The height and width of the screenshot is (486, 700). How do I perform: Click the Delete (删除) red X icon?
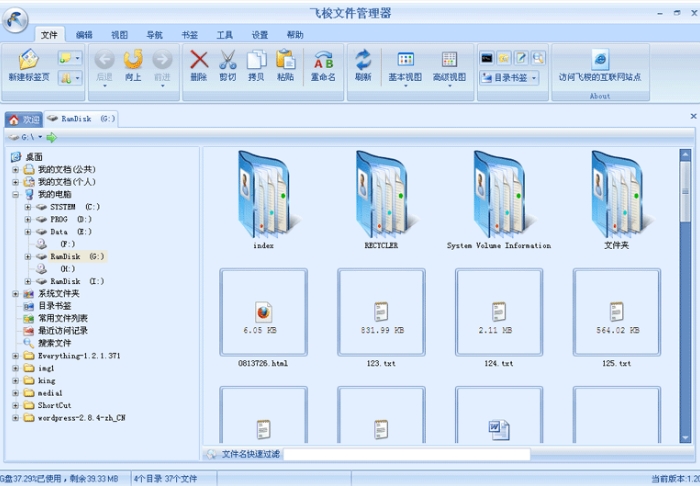point(199,59)
